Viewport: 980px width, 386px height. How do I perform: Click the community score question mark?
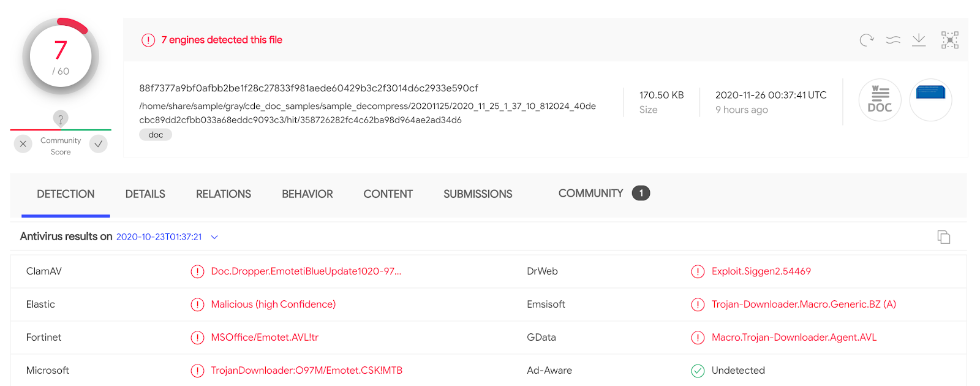tap(61, 119)
